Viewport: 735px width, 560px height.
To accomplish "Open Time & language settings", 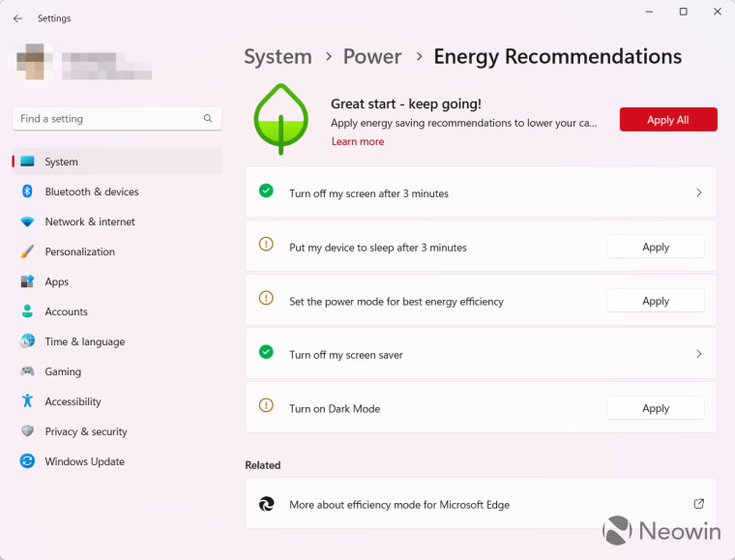I will coord(84,341).
